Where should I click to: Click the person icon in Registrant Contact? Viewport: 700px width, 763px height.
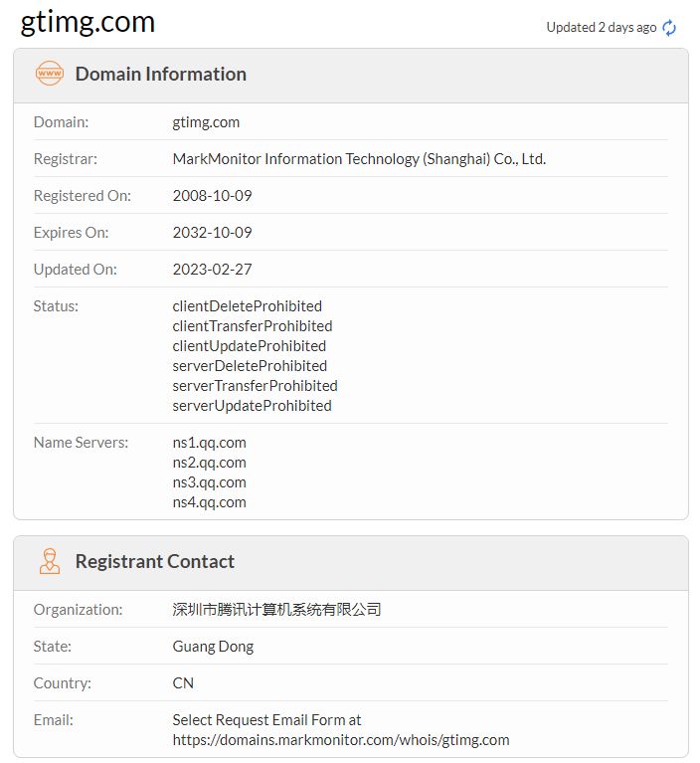[49, 561]
